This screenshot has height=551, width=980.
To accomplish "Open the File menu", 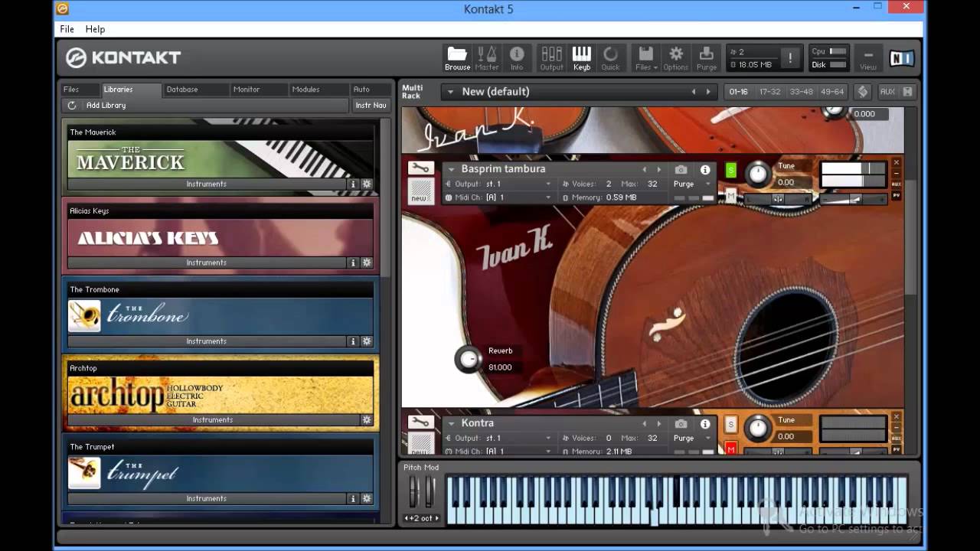I will coord(67,29).
